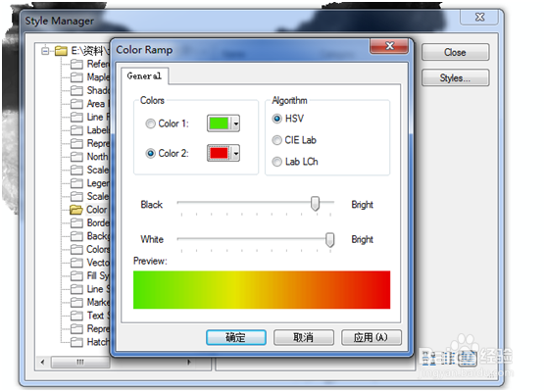
Task: Select the Marke... folder icon in tree
Action: [76, 302]
